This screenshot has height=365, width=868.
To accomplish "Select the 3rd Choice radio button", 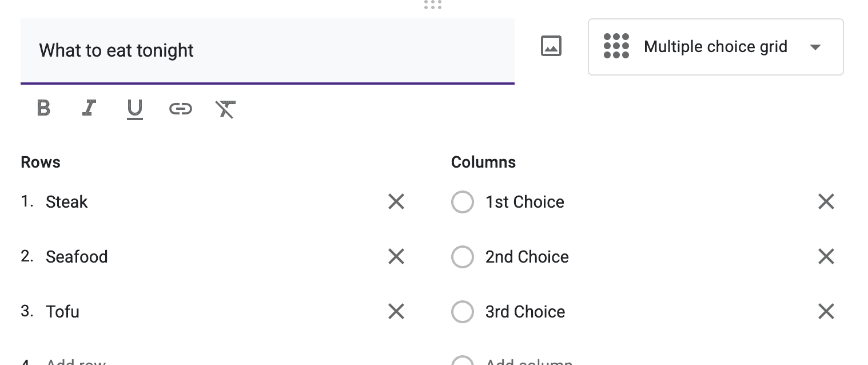I will click(463, 312).
